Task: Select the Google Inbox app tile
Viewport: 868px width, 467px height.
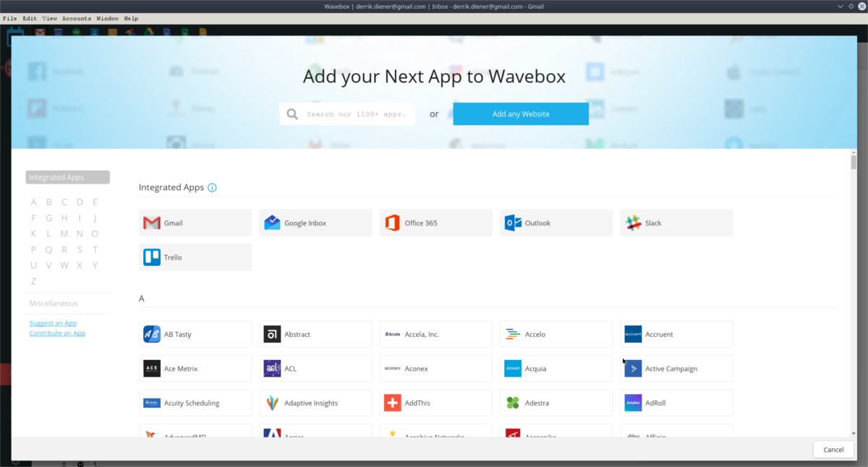Action: (315, 223)
